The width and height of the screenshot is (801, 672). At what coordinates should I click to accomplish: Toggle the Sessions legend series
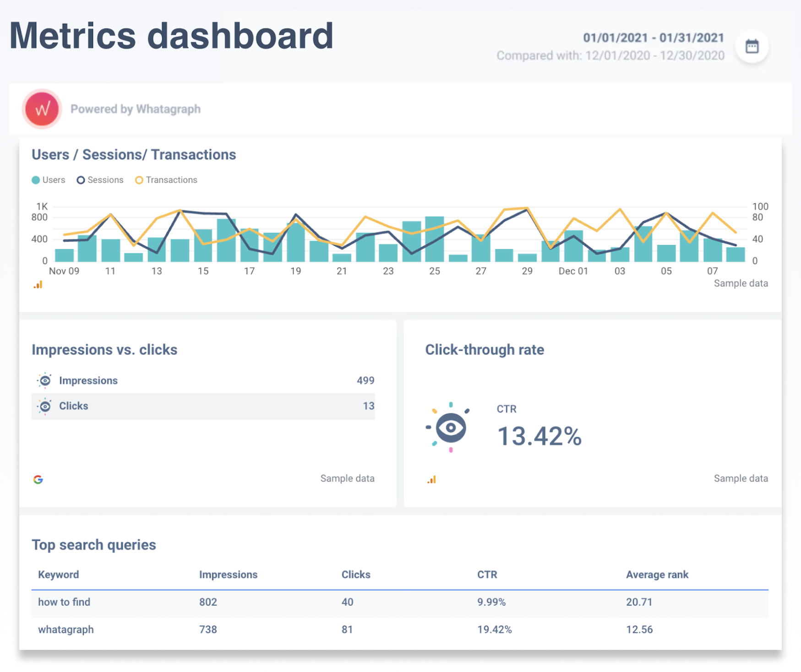tap(100, 180)
